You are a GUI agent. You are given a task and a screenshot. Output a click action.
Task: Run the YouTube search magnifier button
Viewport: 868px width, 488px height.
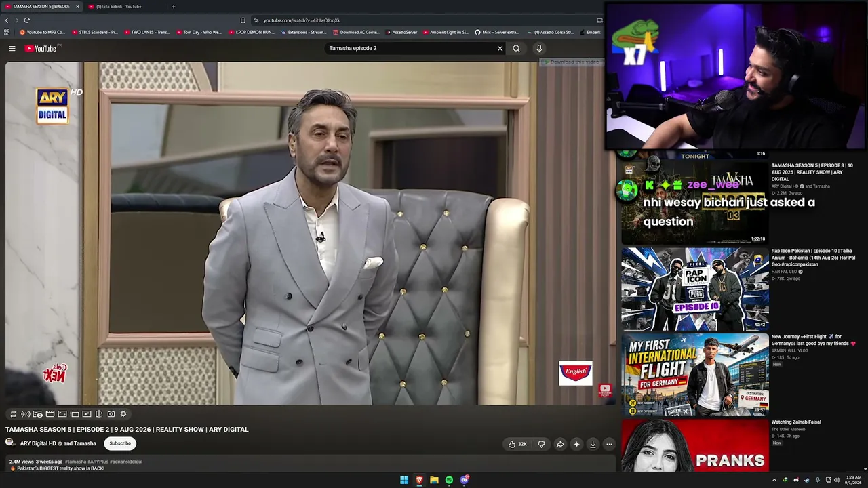pyautogui.click(x=516, y=49)
